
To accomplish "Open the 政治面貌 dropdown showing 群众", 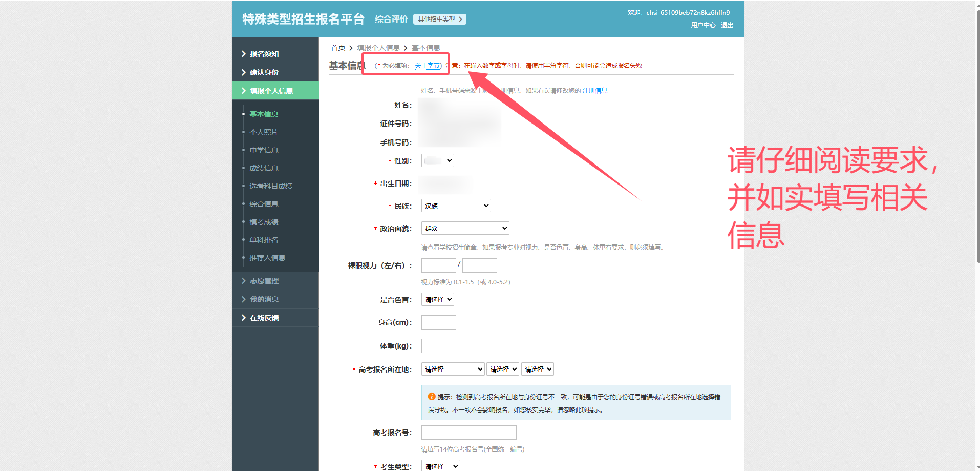I will (465, 228).
